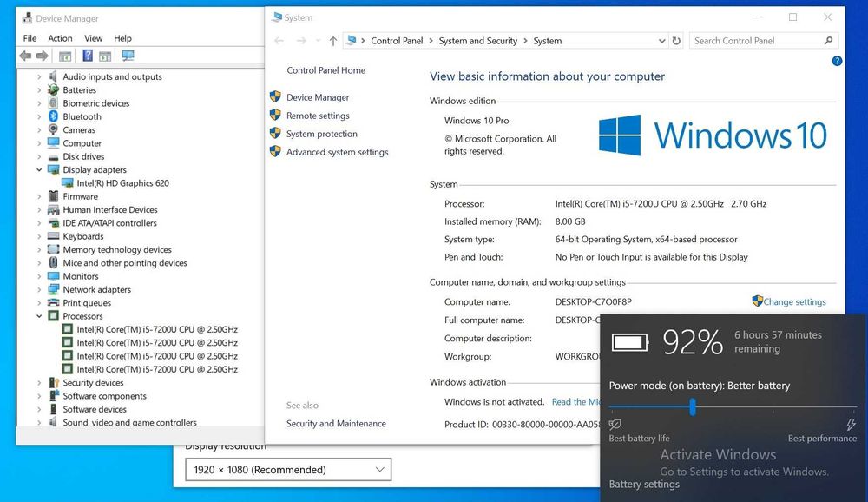Select the Computer category in the tree
This screenshot has width=868, height=502.
(82, 143)
